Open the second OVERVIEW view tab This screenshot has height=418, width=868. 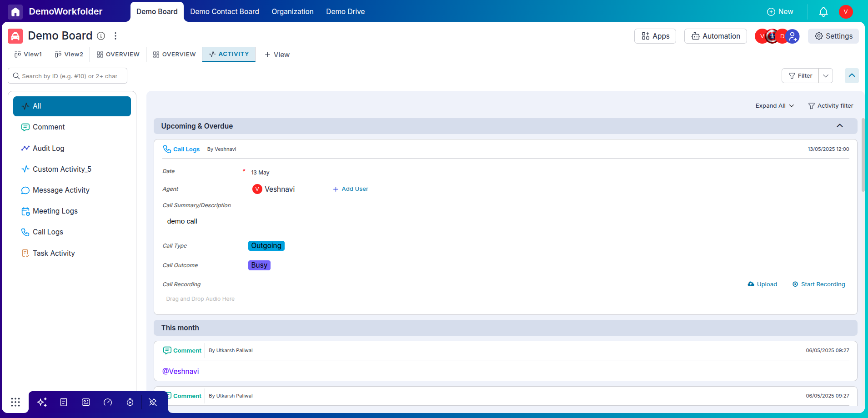click(x=175, y=55)
